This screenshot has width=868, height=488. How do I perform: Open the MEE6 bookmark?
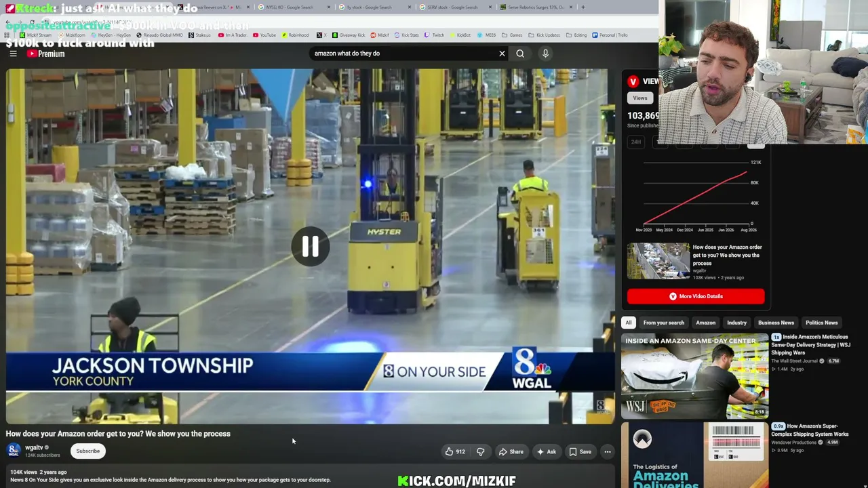pos(486,35)
